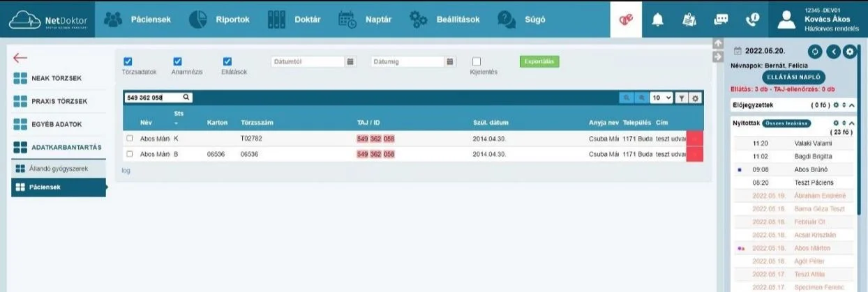Screen dimensions: 868x292
Task: Click into the Dátumtól date field
Action: (308, 61)
